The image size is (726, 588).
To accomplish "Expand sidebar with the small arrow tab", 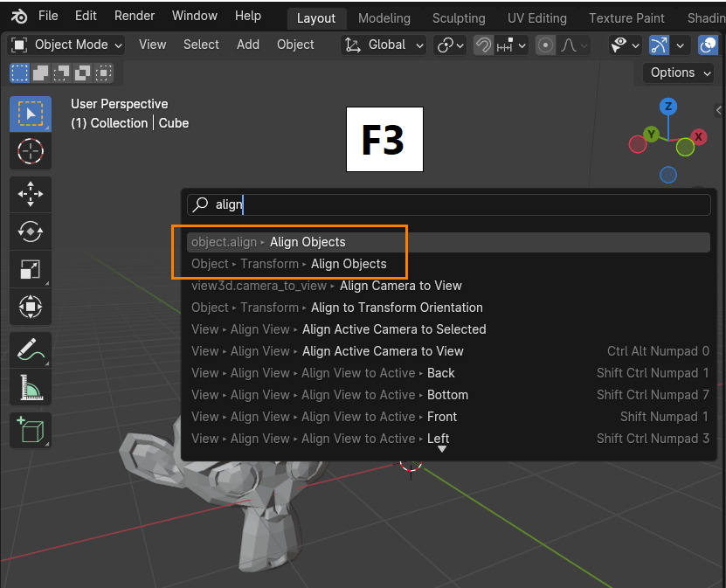I will point(719,110).
